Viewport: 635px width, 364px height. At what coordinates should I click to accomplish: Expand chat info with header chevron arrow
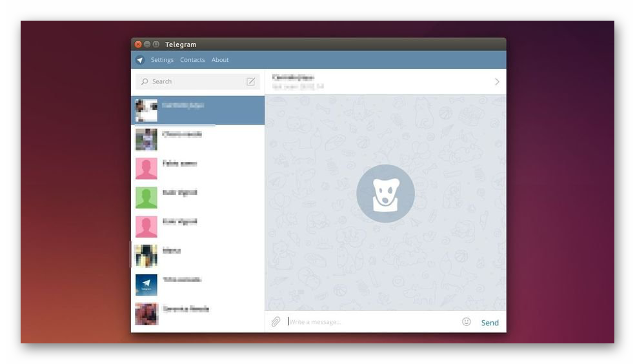(497, 82)
